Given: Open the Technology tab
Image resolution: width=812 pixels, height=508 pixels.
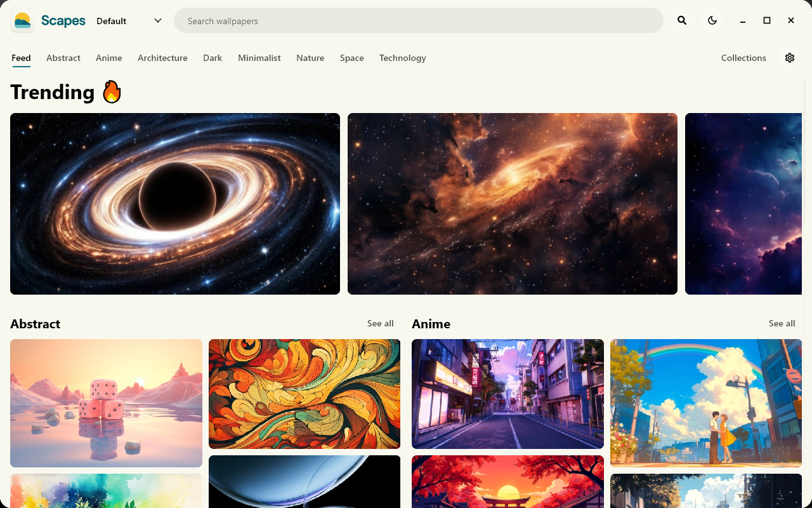Looking at the screenshot, I should (x=403, y=58).
